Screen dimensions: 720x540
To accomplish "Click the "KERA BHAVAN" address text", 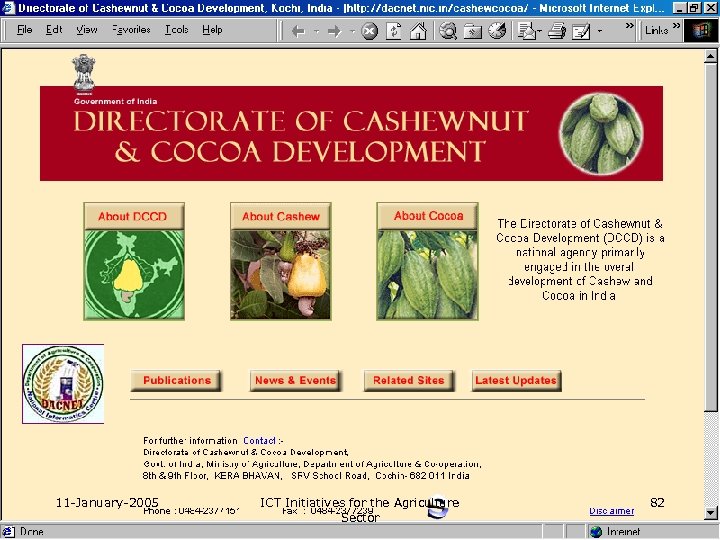I will (248, 476).
